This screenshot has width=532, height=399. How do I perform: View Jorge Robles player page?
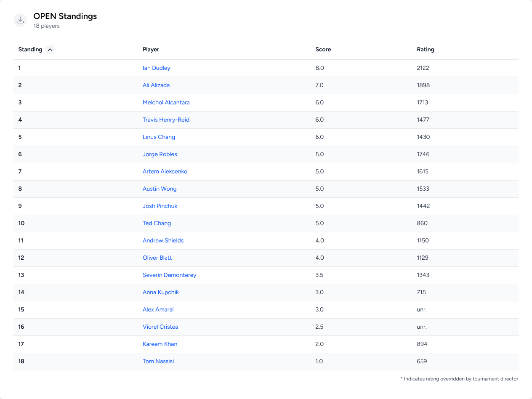(160, 154)
